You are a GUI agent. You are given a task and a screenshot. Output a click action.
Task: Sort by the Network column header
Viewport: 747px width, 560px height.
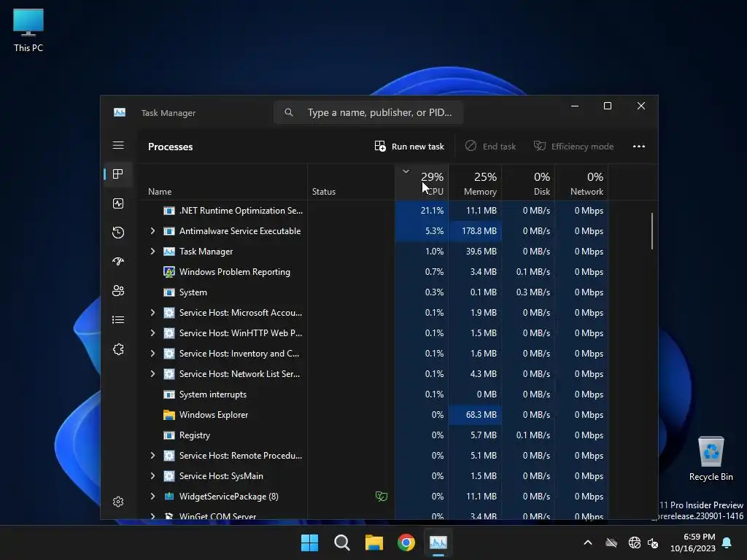click(x=581, y=182)
